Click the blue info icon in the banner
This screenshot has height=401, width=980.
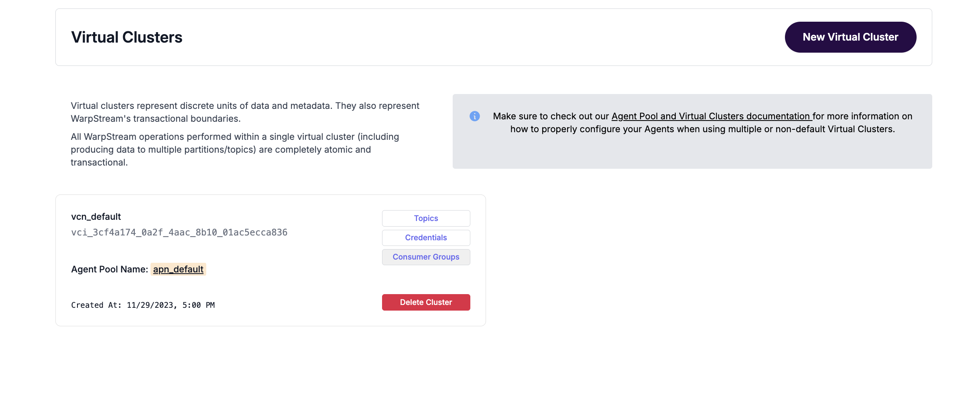click(x=474, y=116)
